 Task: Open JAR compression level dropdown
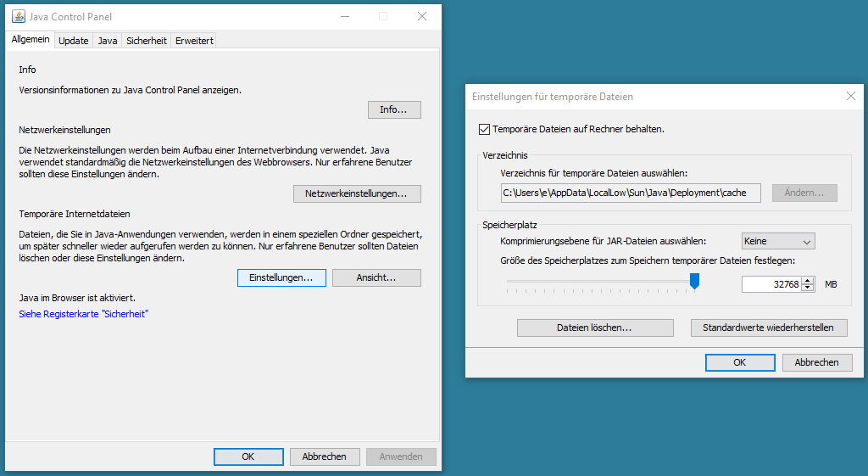[777, 241]
